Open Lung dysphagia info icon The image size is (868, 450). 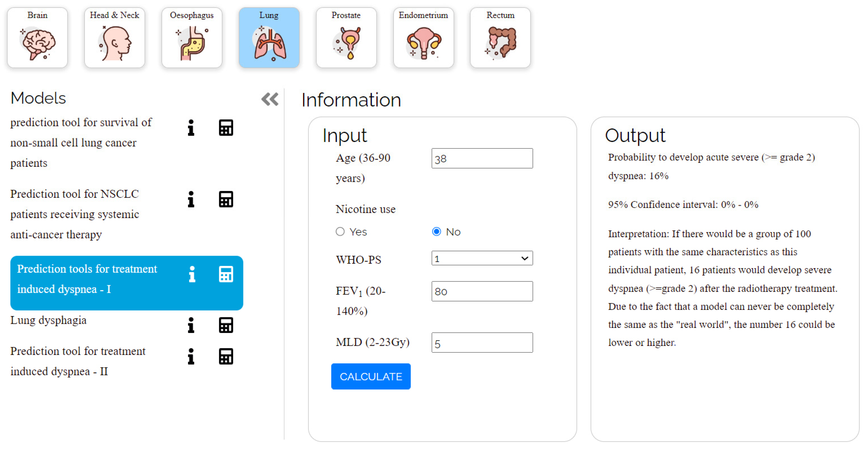point(191,325)
